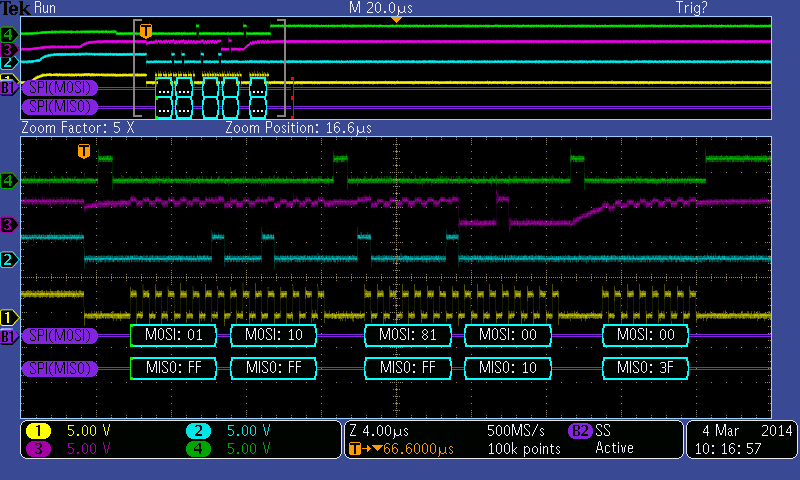
Task: Select decoded packet MISO: 3F
Action: click(645, 368)
